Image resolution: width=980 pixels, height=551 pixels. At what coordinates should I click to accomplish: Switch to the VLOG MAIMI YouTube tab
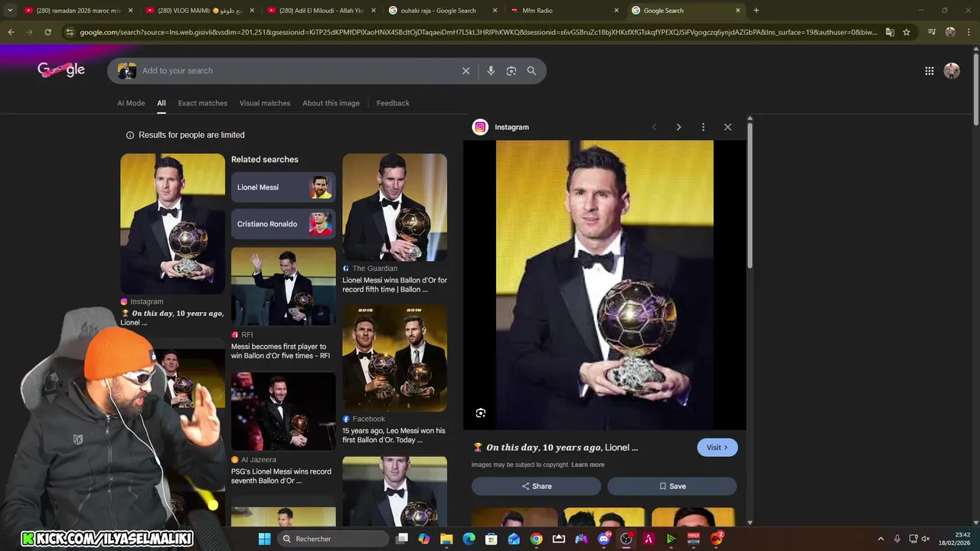tap(201, 11)
